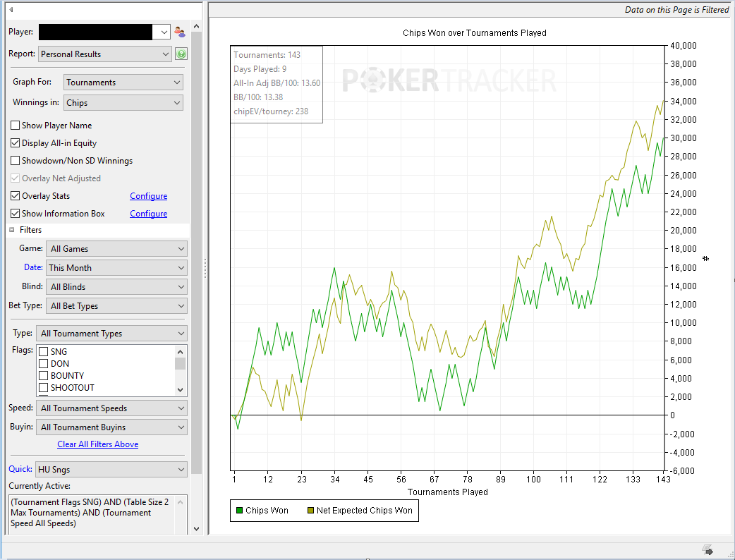
Task: Click the sidebar vertical scrollbar down arrow
Action: click(x=196, y=528)
